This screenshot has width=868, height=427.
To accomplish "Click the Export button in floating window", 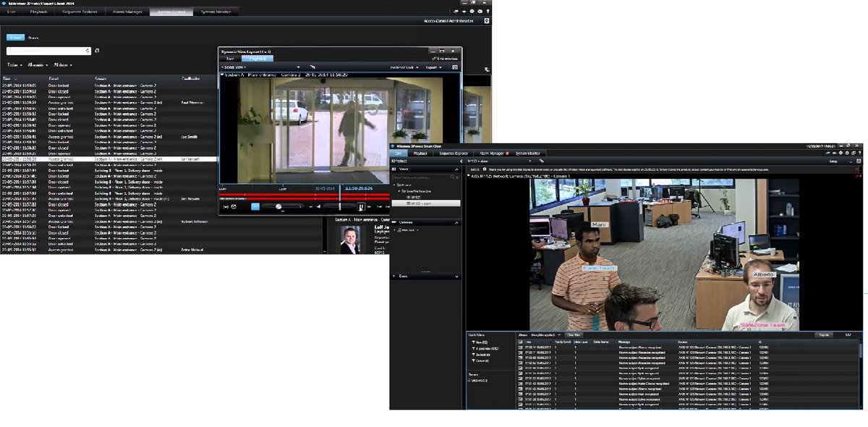I will coord(433,67).
